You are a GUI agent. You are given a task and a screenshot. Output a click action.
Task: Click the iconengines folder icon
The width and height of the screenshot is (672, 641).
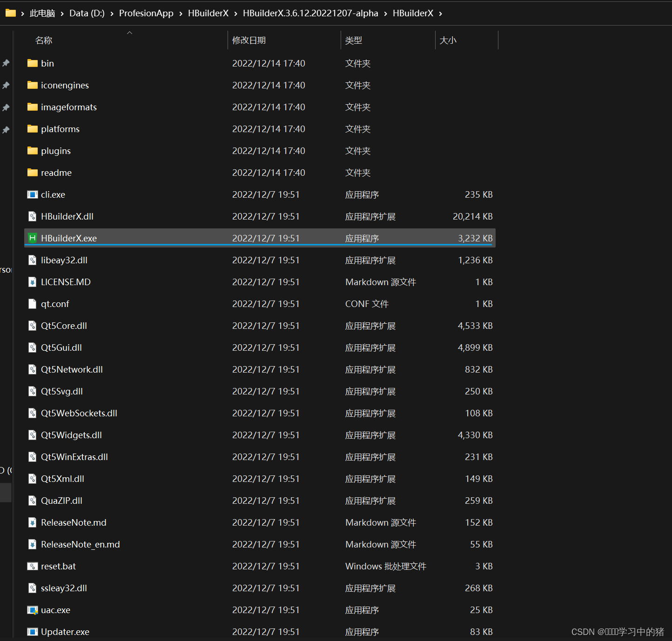point(33,85)
